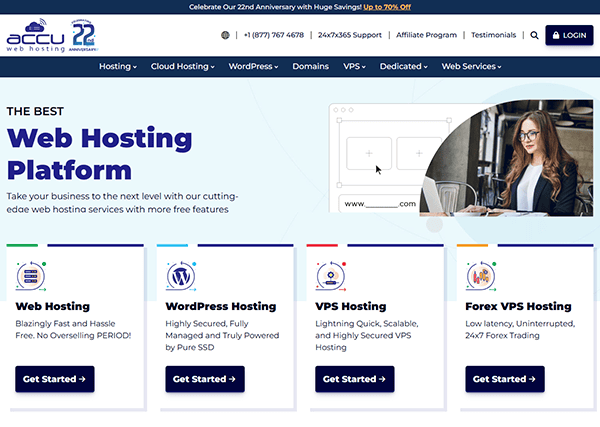This screenshot has width=600, height=427.
Task: Open the 24x7x365 Support link
Action: [350, 35]
